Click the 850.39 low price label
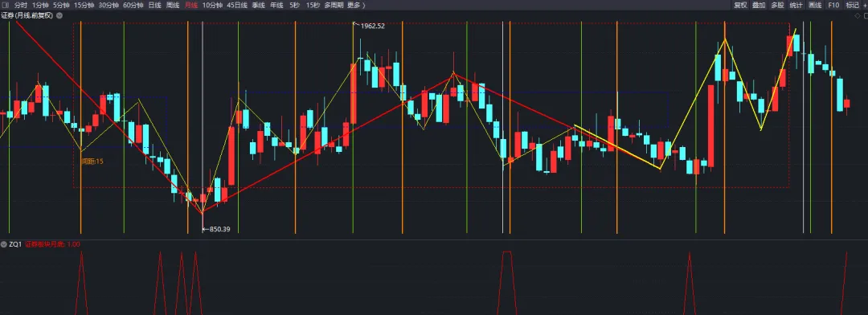This screenshot has width=868, height=315. 219,229
